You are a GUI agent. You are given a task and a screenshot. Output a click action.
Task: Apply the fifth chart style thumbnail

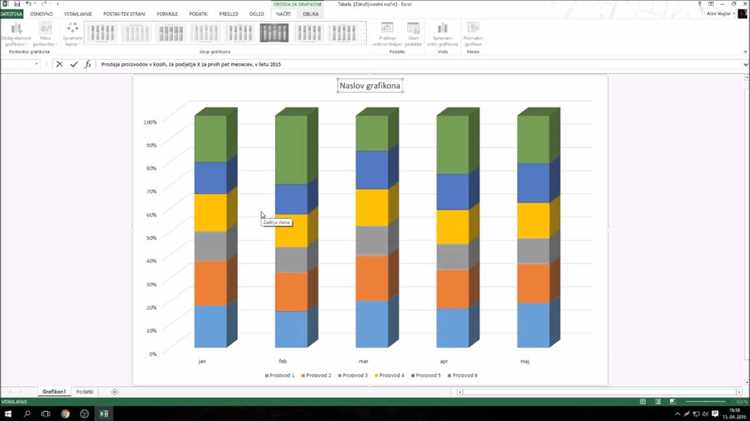(240, 33)
